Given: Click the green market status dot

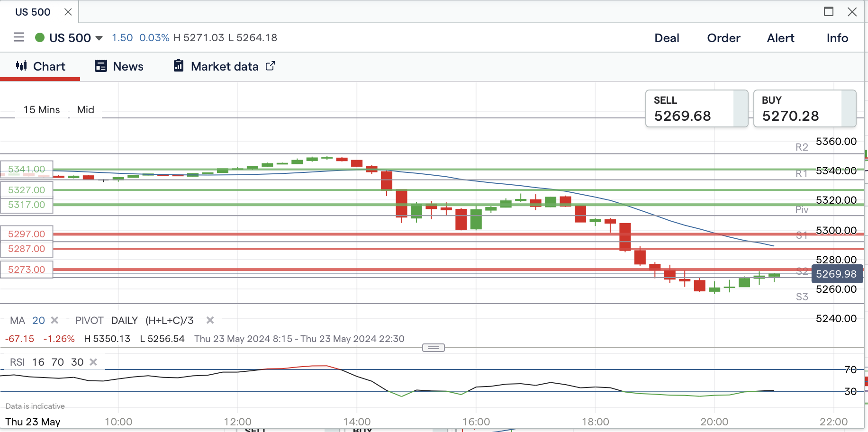Looking at the screenshot, I should point(40,37).
